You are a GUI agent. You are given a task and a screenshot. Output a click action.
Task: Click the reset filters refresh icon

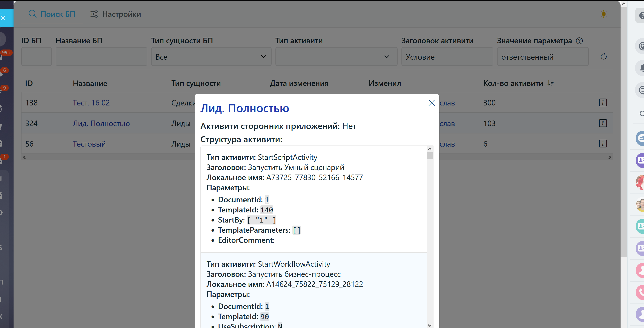603,57
